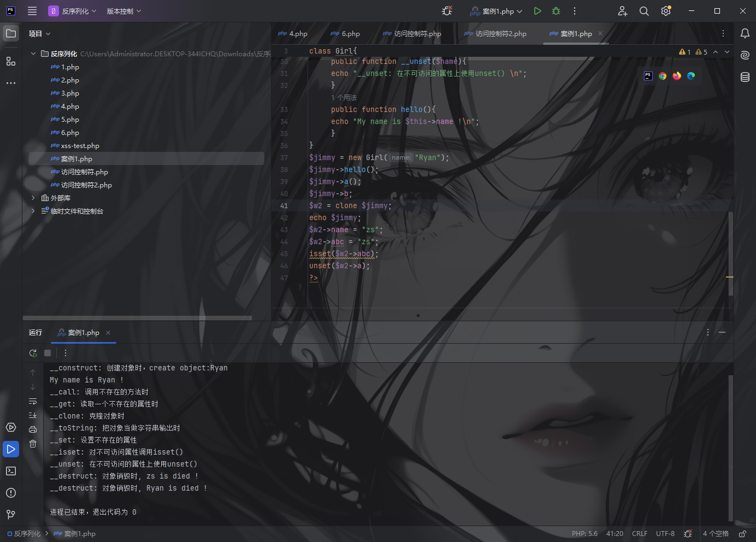Open 项目 view selector dropdown
Viewport: 756px width, 542px height.
(40, 33)
